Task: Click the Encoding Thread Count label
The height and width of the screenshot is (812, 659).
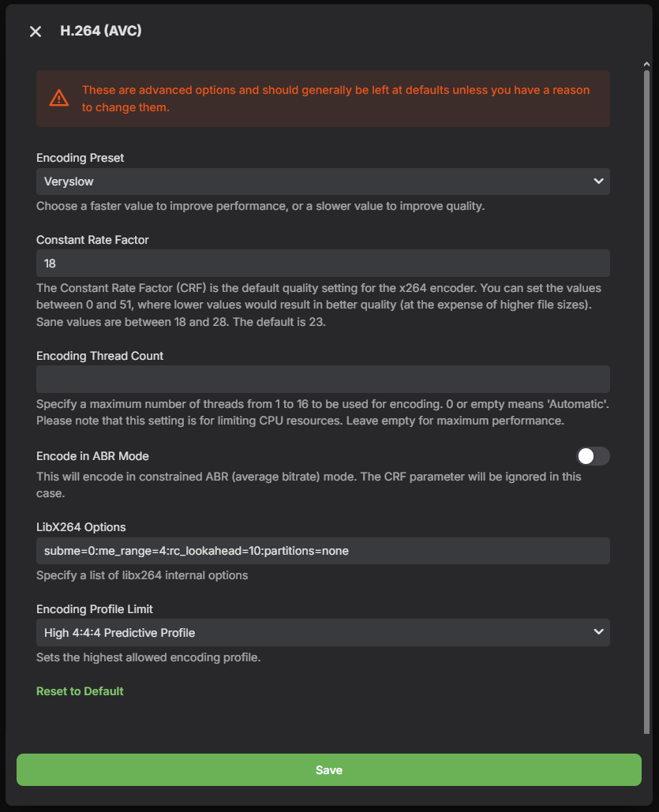Action: [x=99, y=356]
